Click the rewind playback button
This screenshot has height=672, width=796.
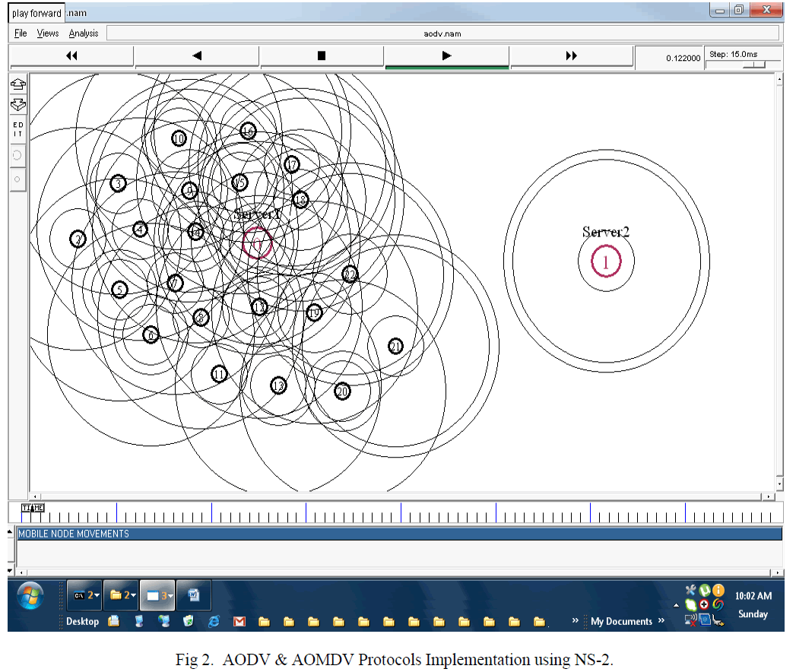click(x=71, y=56)
